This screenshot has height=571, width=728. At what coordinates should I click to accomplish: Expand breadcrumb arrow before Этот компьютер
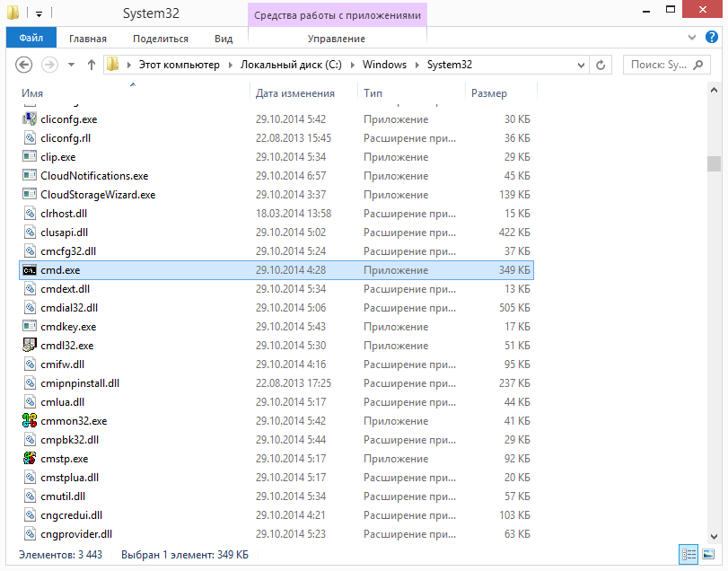coord(129,65)
